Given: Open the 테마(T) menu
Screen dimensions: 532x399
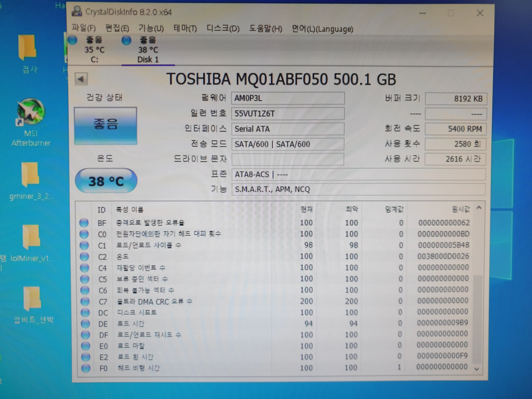Looking at the screenshot, I should (185, 29).
